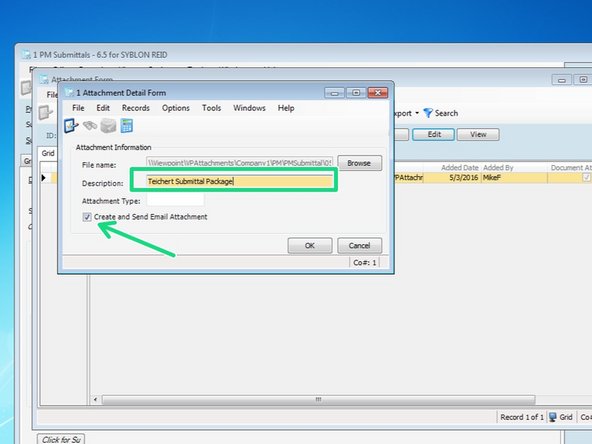592x444 pixels.
Task: Click the gray database icon in toolbar
Action: point(108,126)
